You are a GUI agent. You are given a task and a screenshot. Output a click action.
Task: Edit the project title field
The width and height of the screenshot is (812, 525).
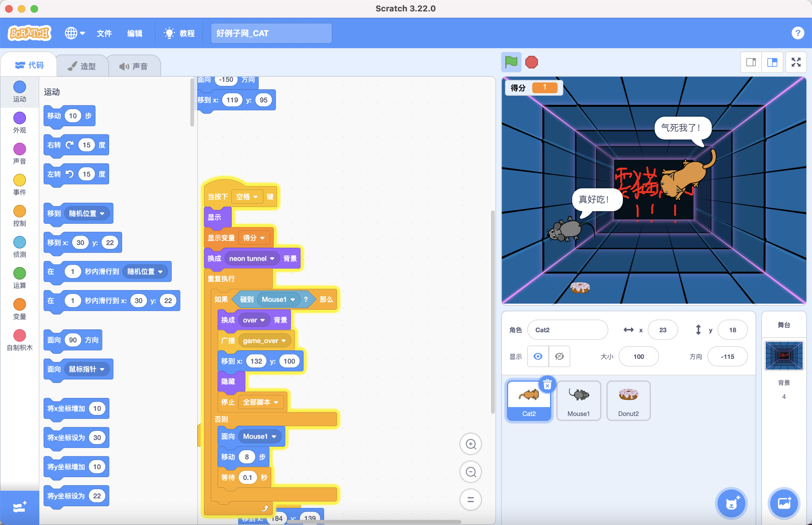(x=271, y=33)
